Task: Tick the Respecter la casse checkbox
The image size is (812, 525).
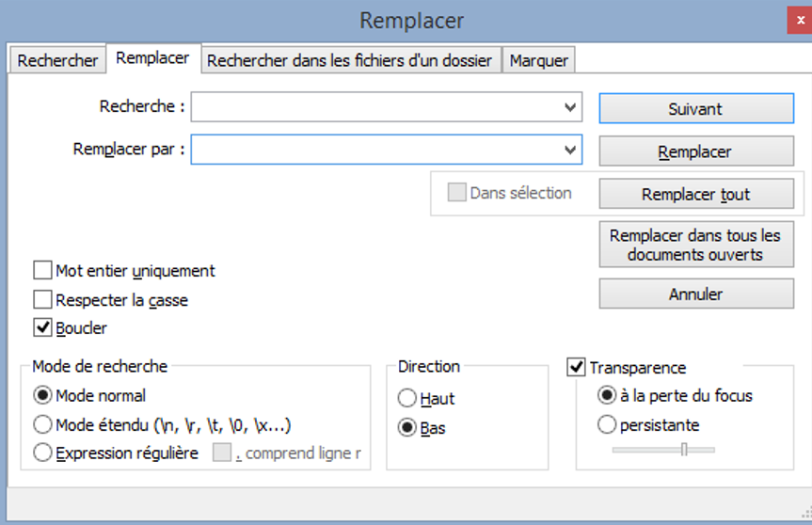Action: pos(42,300)
